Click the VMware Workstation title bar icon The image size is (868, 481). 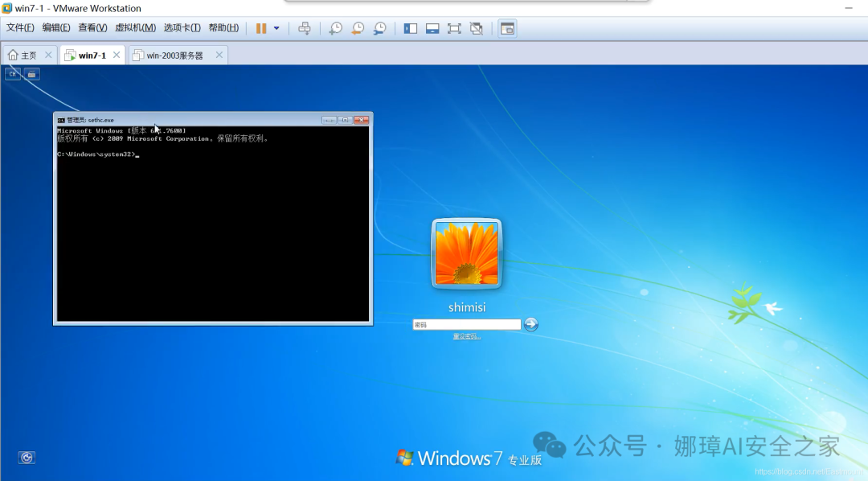[x=6, y=8]
